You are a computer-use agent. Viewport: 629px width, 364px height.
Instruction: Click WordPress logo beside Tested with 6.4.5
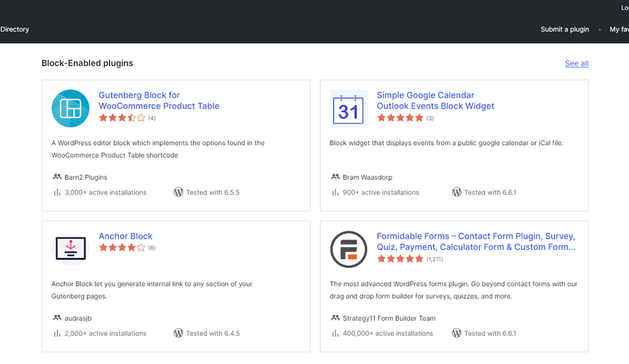[x=178, y=333]
